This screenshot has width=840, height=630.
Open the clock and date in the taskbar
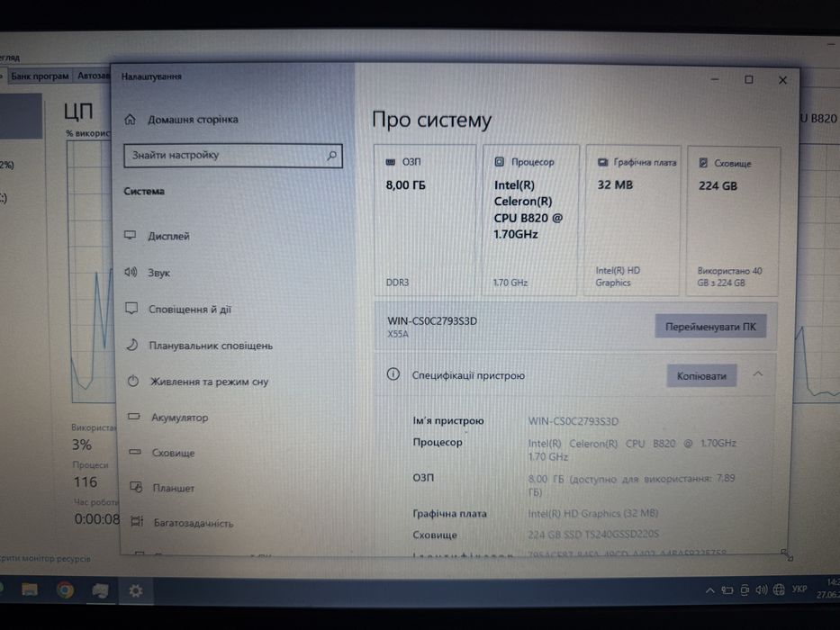(x=828, y=589)
